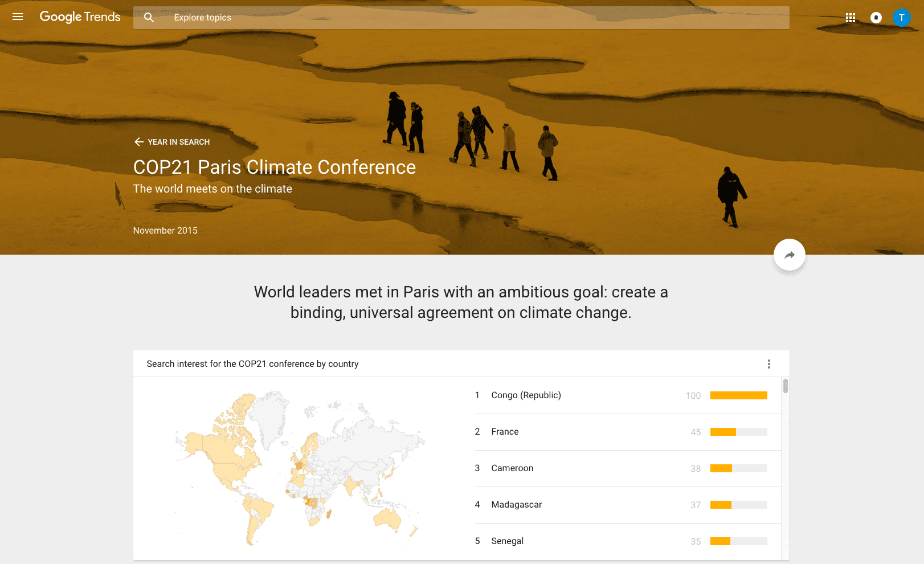Click the YEAR IN SEARCH link
Screen dimensions: 924x564
(178, 142)
